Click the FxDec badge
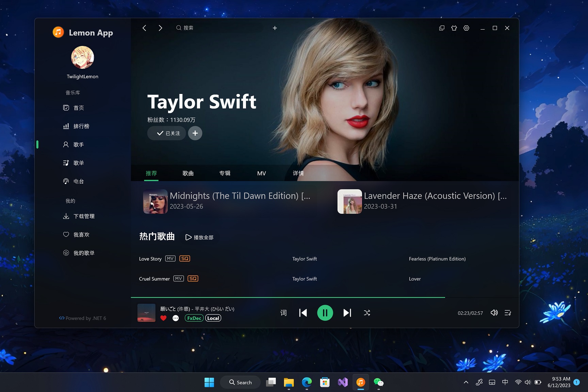The image size is (588, 392). [194, 318]
